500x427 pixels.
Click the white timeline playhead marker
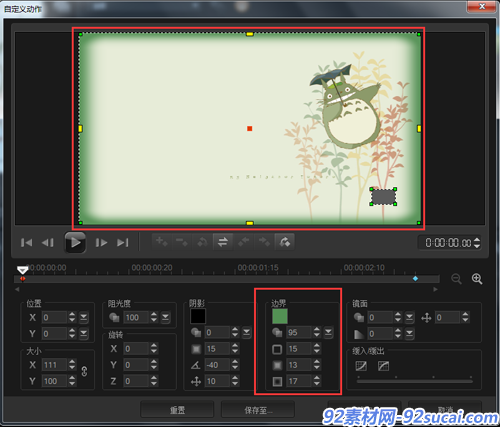pyautogui.click(x=23, y=270)
